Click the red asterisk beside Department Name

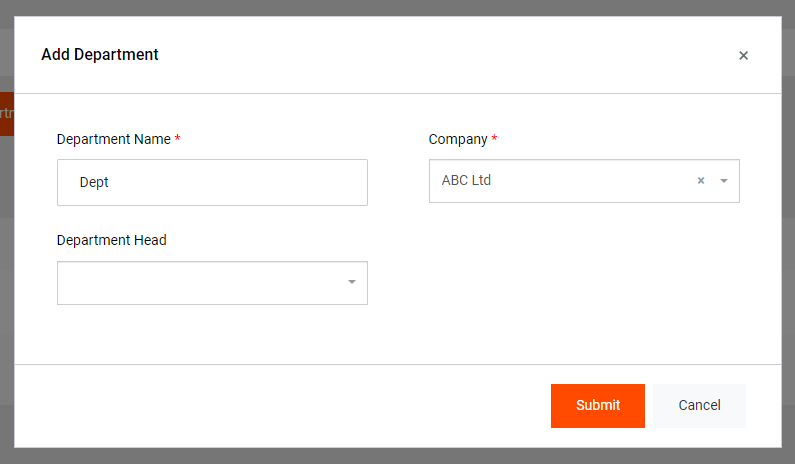(178, 140)
